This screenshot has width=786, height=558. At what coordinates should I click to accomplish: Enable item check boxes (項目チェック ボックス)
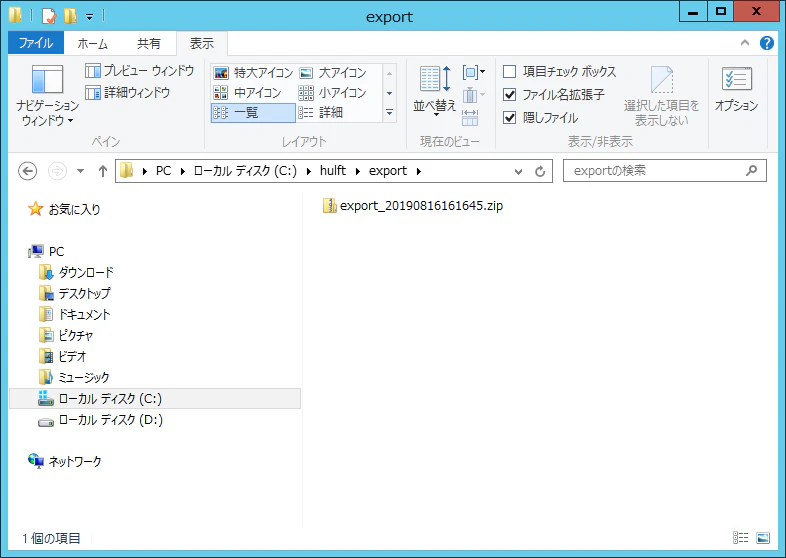[559, 72]
